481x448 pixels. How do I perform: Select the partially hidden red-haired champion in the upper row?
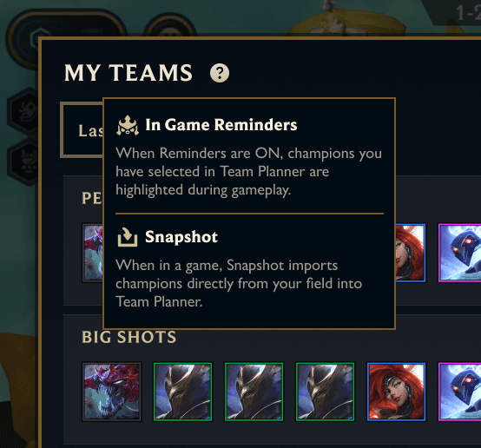411,253
